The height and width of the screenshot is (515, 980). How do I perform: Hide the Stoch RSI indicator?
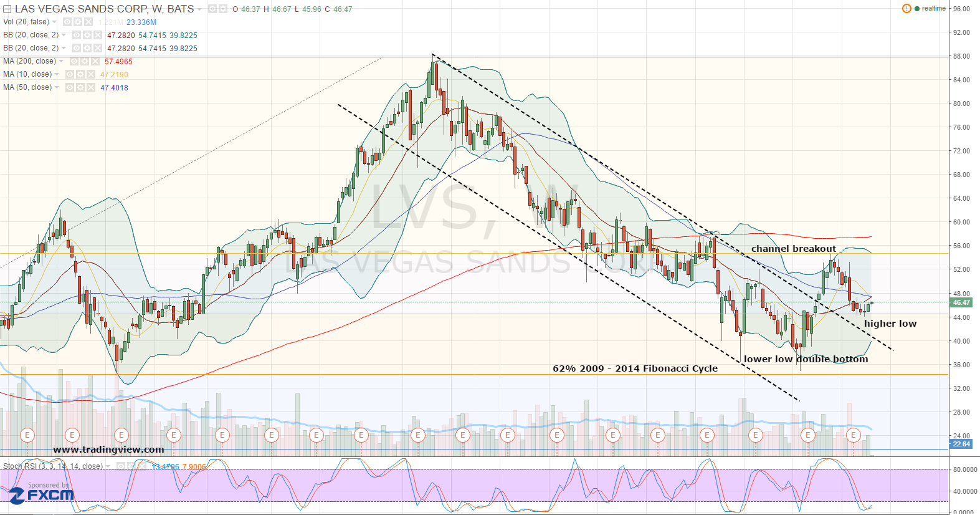pyautogui.click(x=121, y=466)
